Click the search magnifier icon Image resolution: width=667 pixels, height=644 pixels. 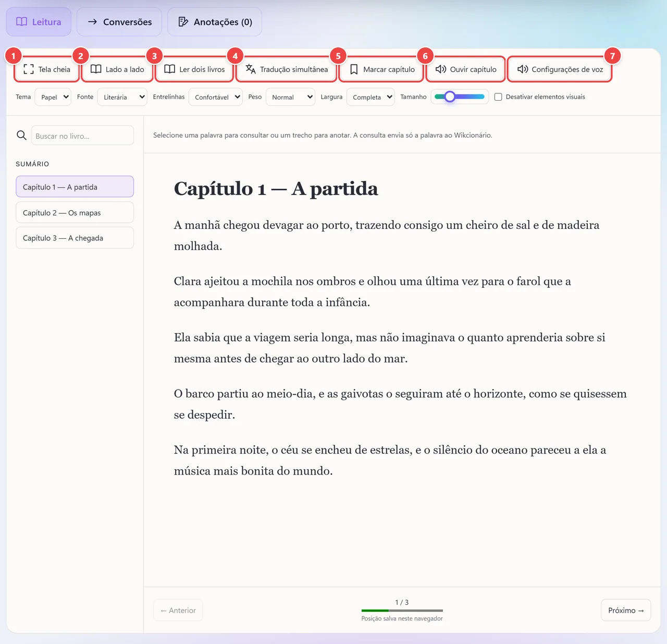click(21, 135)
